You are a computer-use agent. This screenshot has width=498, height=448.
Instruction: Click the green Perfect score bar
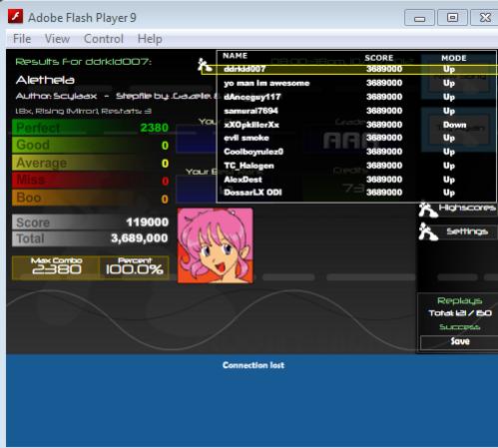[91, 128]
